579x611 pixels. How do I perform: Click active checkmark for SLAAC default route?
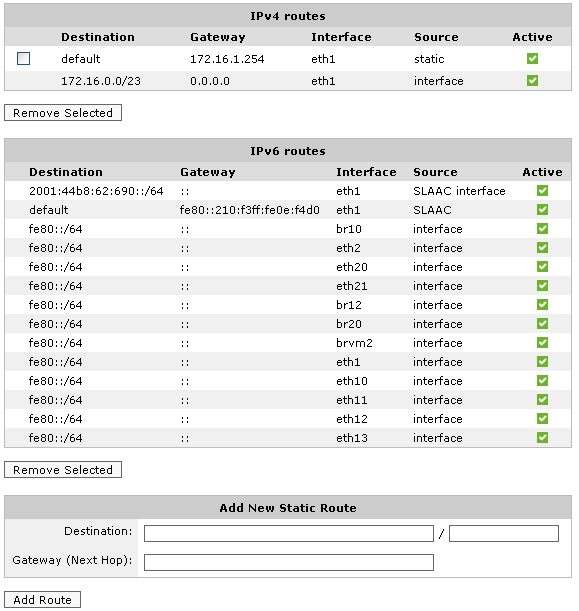coord(542,210)
